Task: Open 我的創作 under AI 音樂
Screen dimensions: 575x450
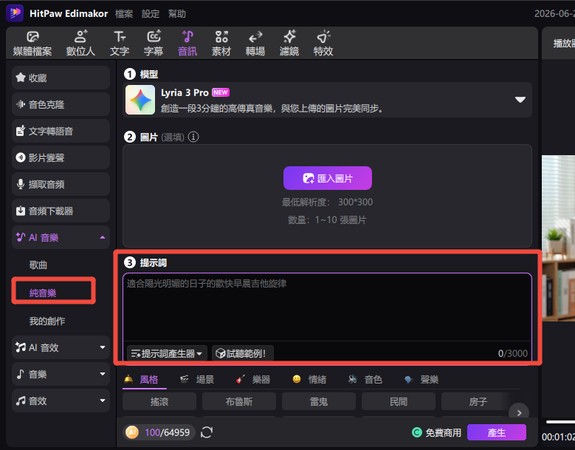Action: [47, 321]
